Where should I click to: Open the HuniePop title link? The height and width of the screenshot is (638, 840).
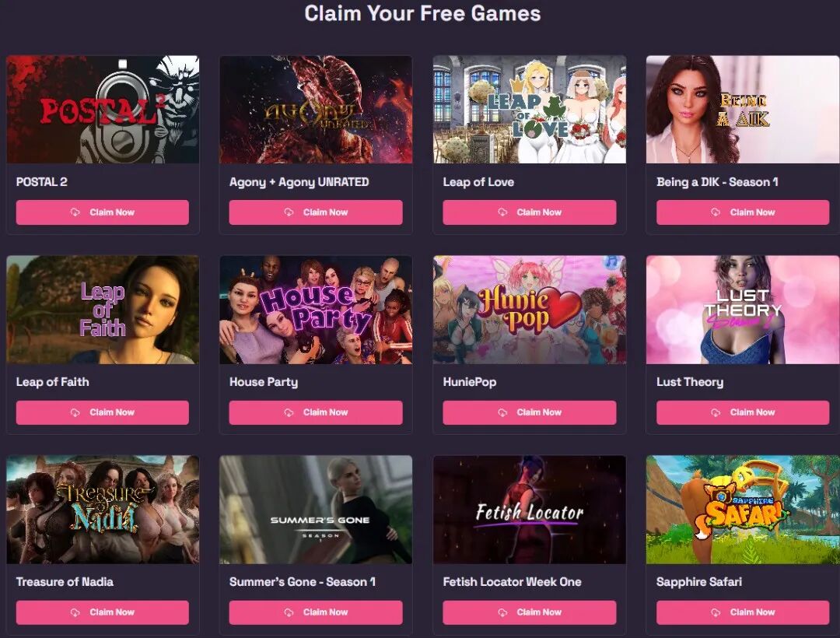click(x=469, y=382)
